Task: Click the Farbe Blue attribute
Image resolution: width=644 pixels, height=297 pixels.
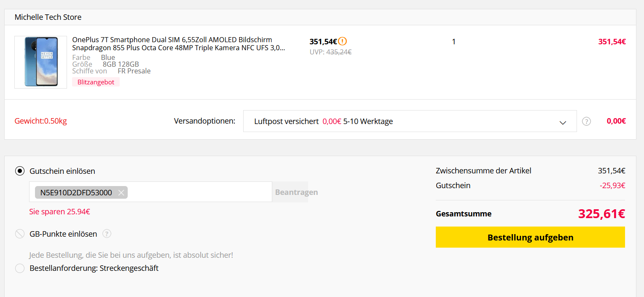Action: point(94,57)
